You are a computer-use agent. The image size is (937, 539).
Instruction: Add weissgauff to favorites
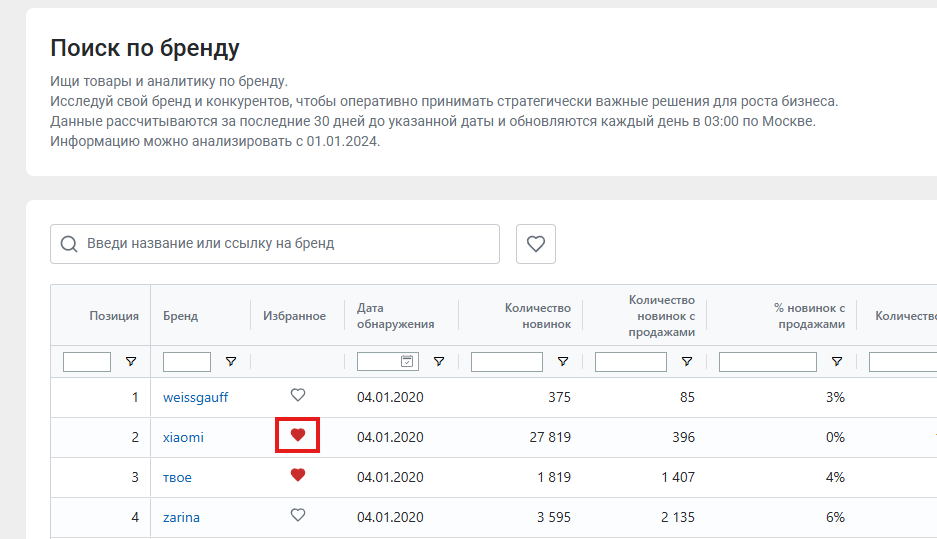[x=298, y=395]
